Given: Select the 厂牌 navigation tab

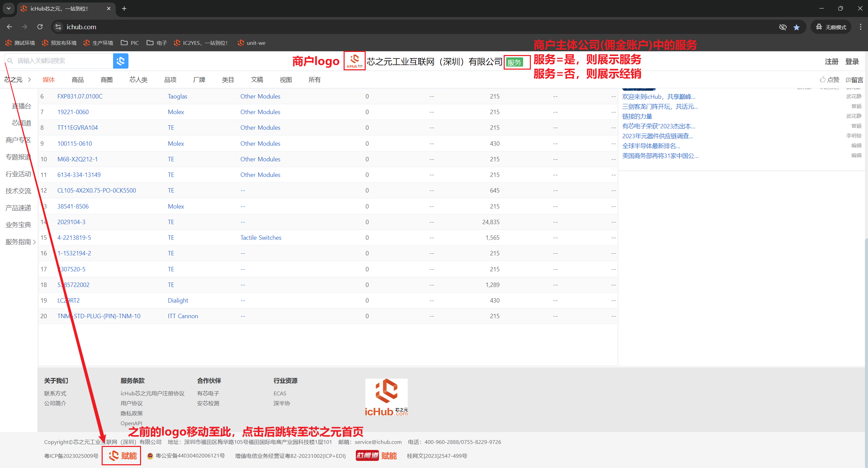Looking at the screenshot, I should (199, 79).
